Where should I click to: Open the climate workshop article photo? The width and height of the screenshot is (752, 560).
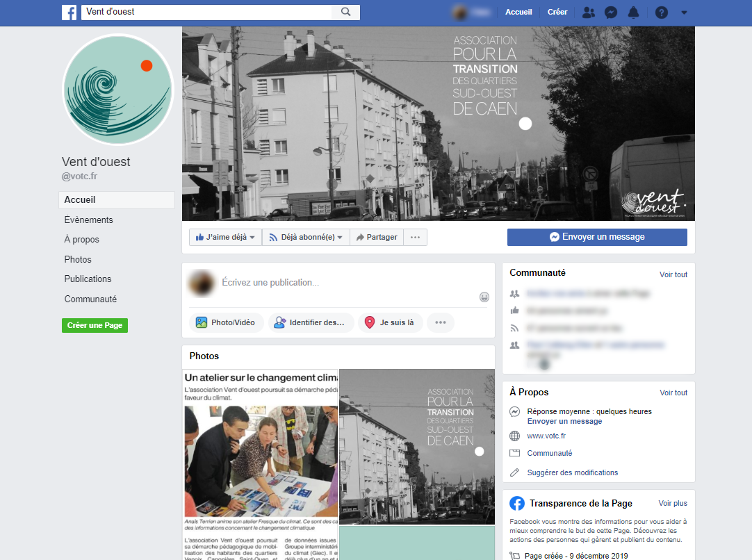[261, 464]
